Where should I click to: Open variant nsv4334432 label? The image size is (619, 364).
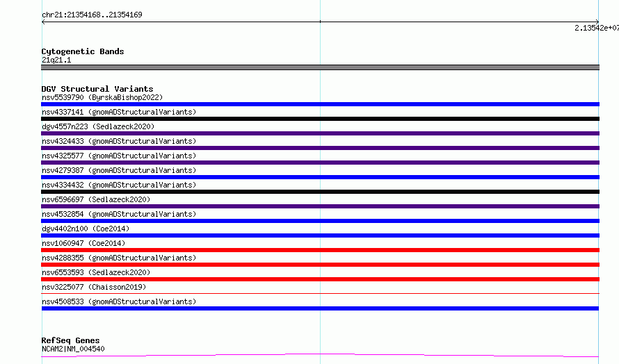119,185
